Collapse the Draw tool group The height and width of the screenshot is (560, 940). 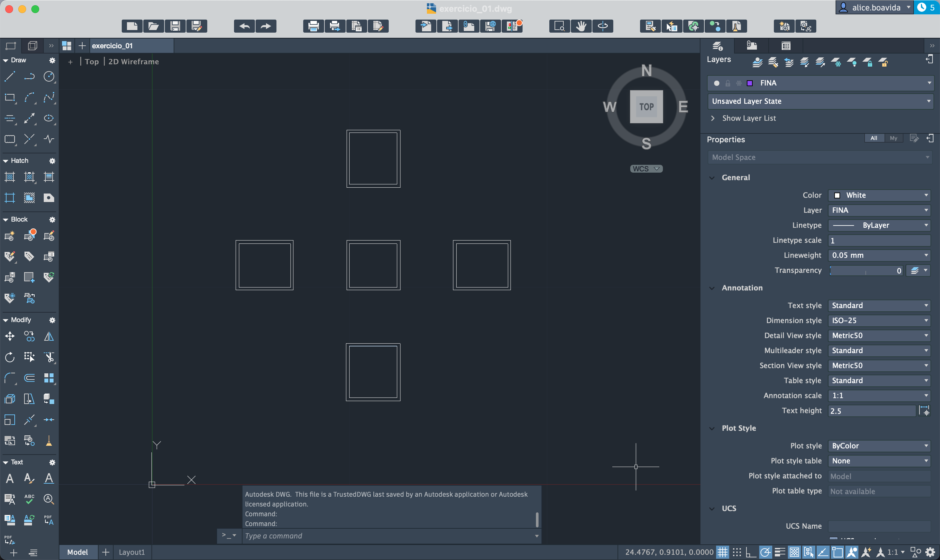pos(6,60)
